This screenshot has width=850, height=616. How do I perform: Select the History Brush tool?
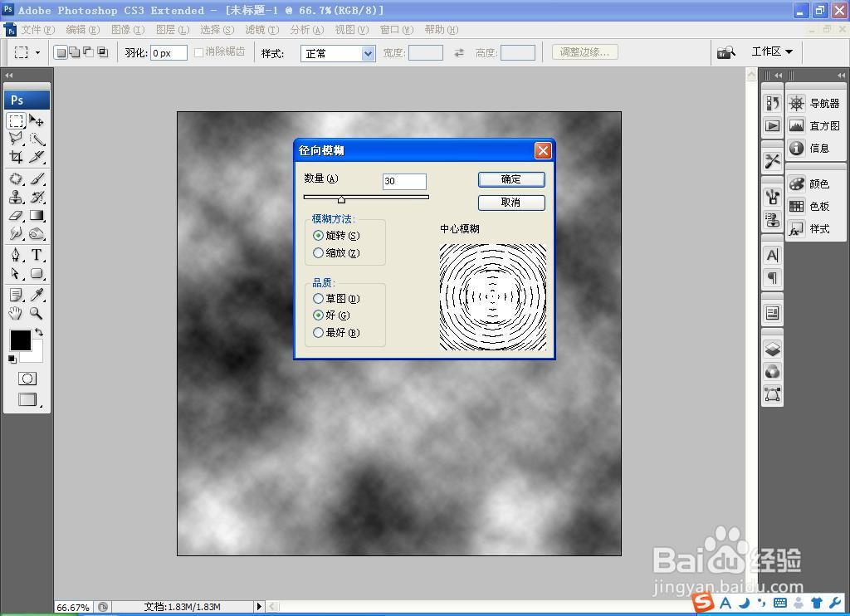[37, 197]
